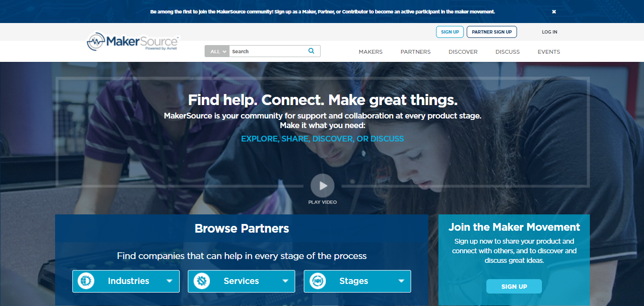Viewport: 644px width, 306px height.
Task: Expand the Stages dropdown arrow
Action: tap(401, 281)
